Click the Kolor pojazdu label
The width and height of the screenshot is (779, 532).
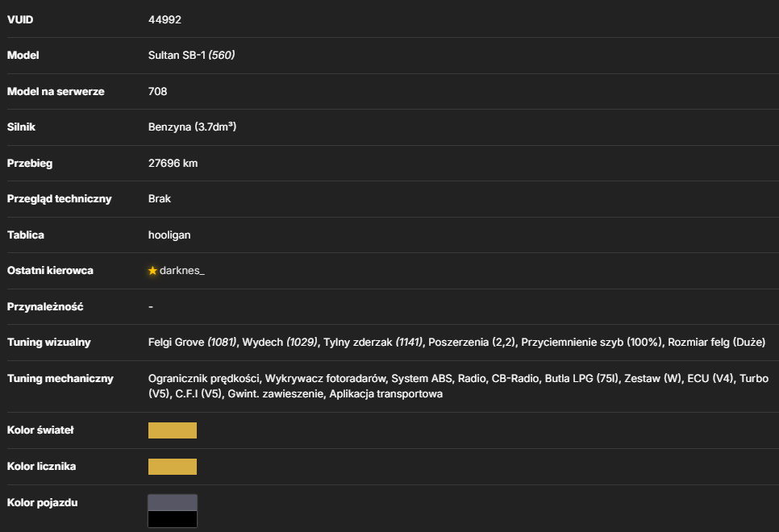tap(42, 503)
